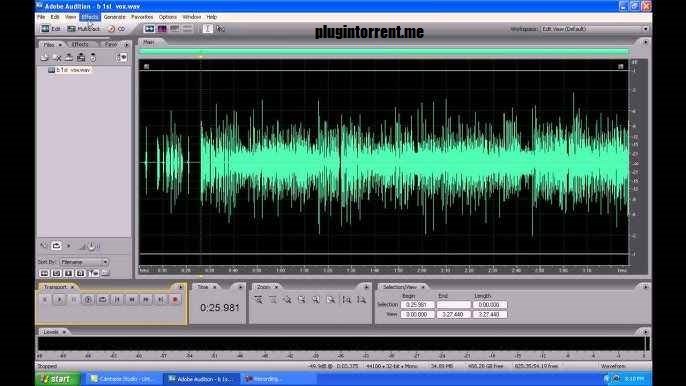
Task: Select purple Spectral Frequency display icon
Action: [x=162, y=29]
